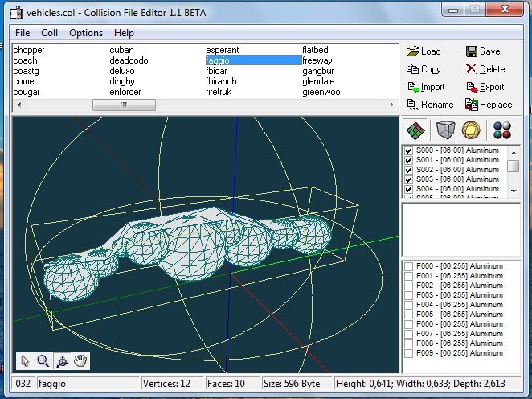Click the model list horizontal scrollbar thumb
This screenshot has height=399, width=532.
click(125, 105)
